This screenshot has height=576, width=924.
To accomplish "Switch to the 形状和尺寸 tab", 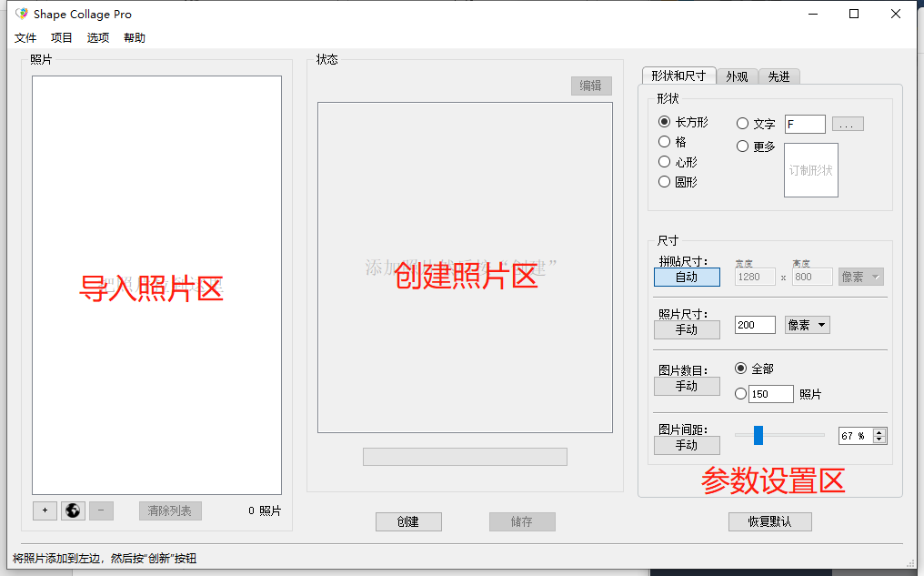I will (678, 76).
